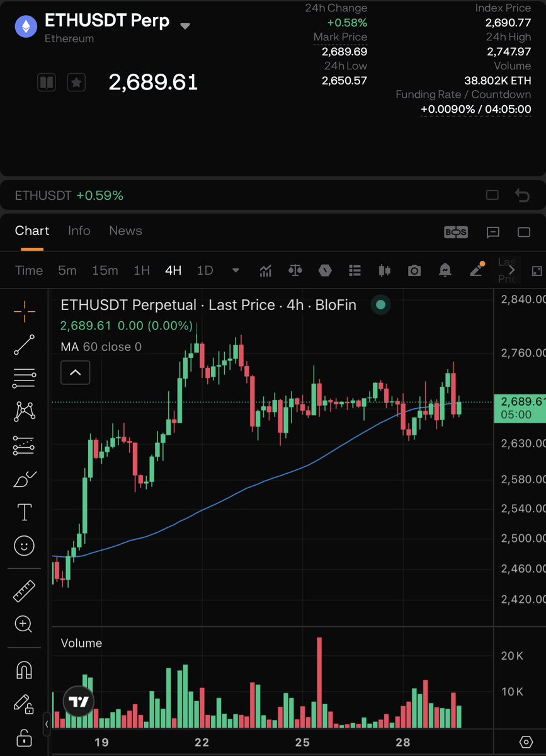Open the more timeframes dropdown arrow
546x756 pixels.
click(x=236, y=271)
